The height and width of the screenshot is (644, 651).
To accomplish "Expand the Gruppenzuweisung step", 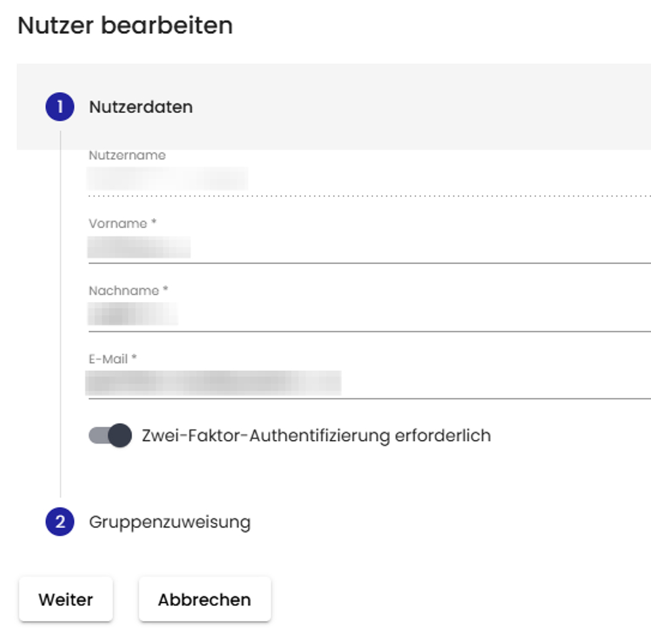I will point(169,522).
